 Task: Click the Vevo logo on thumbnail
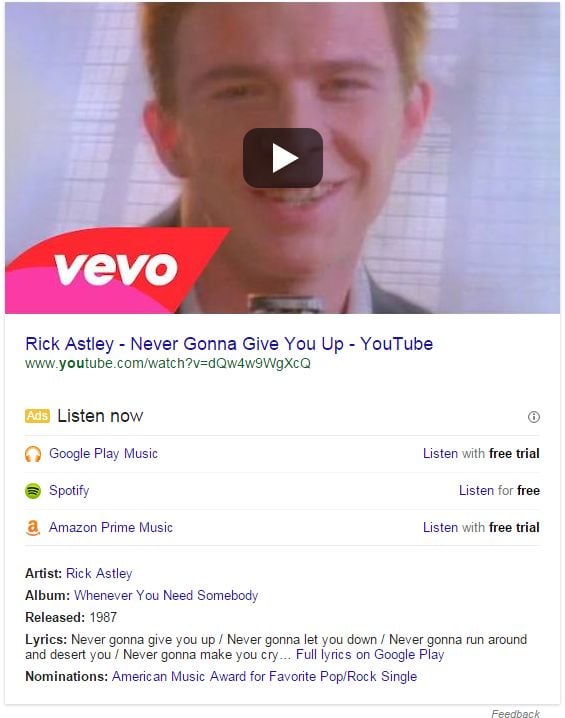pyautogui.click(x=116, y=269)
